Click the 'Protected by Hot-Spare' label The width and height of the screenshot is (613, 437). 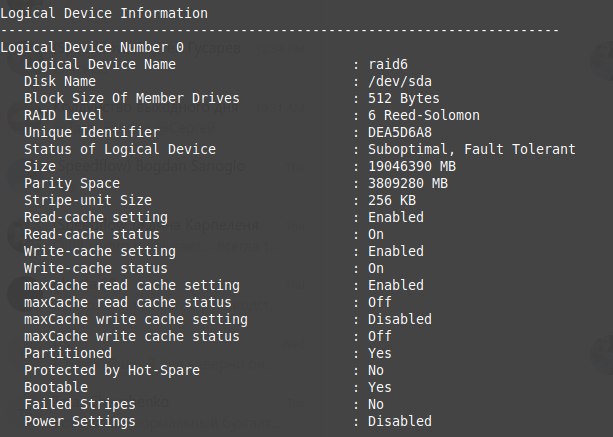click(x=112, y=371)
